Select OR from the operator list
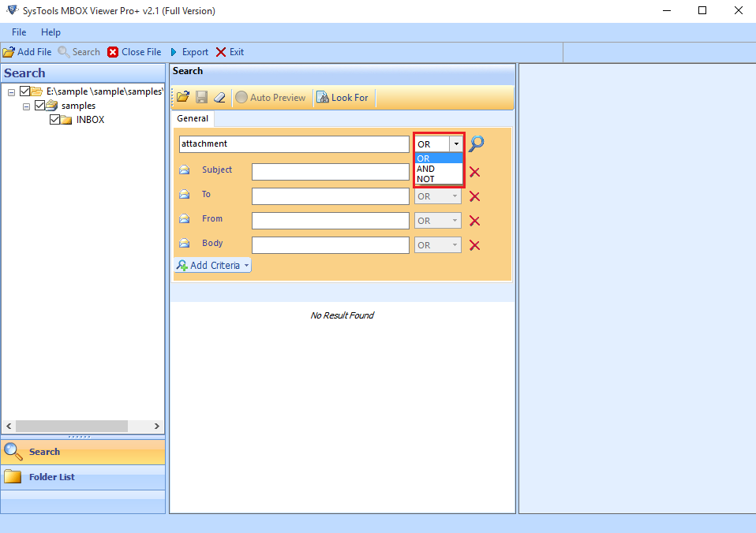This screenshot has width=756, height=533. pyautogui.click(x=440, y=158)
